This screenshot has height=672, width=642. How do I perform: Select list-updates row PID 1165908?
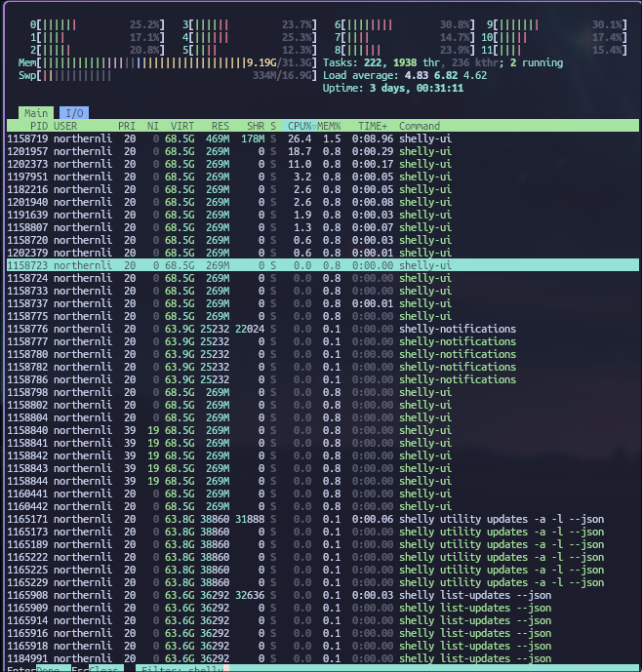click(323, 595)
